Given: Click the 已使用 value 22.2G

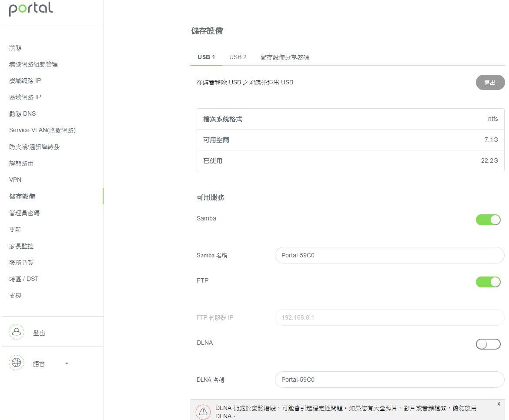Looking at the screenshot, I should (489, 160).
